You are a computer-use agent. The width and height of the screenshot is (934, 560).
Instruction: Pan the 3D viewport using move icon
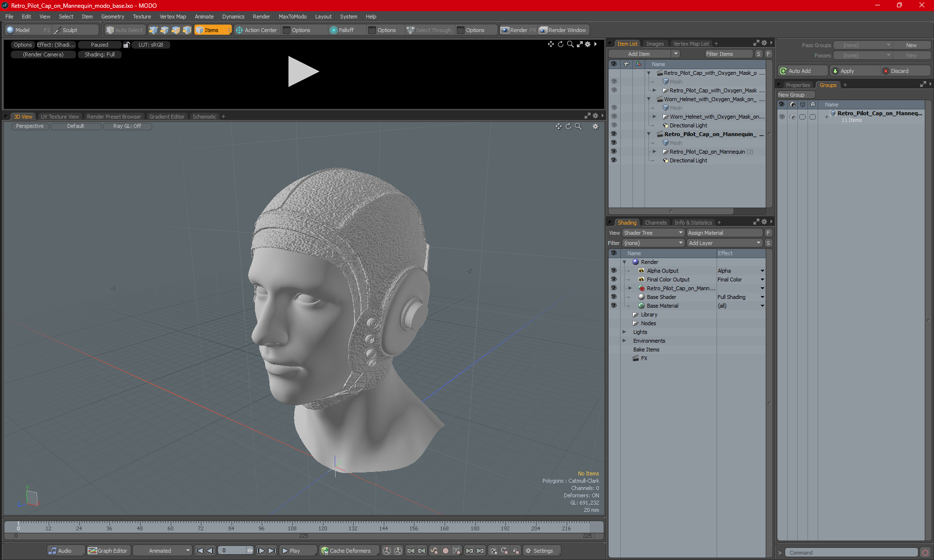(558, 126)
